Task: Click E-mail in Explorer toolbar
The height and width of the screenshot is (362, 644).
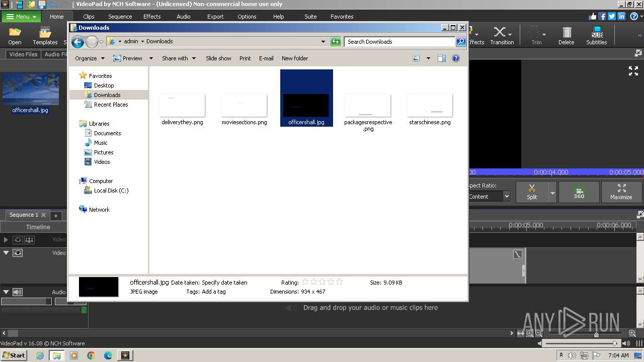Action: pyautogui.click(x=266, y=58)
